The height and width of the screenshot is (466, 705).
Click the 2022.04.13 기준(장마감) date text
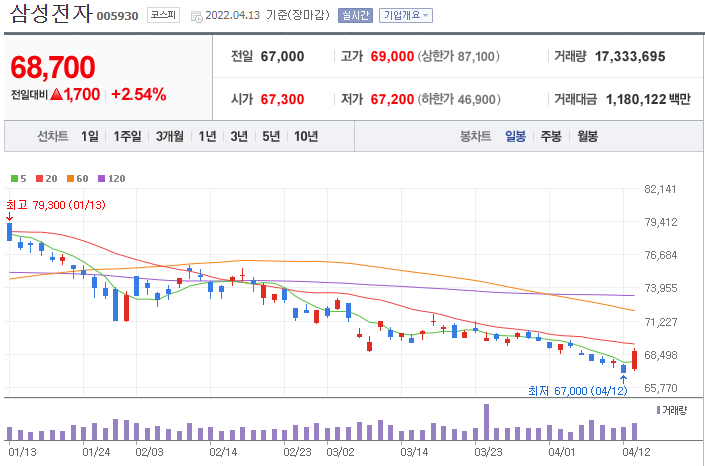click(x=267, y=15)
